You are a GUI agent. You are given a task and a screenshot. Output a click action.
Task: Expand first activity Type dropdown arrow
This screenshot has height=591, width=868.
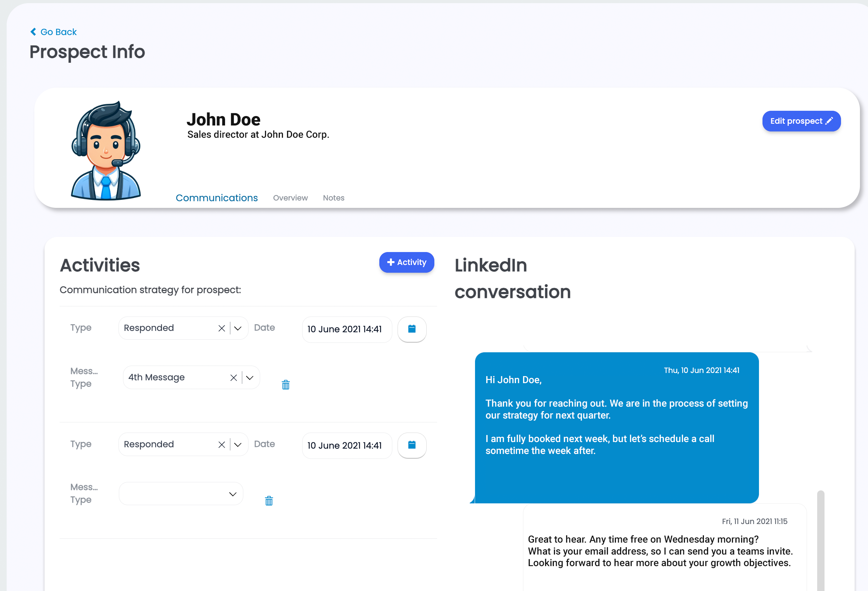[x=238, y=328]
